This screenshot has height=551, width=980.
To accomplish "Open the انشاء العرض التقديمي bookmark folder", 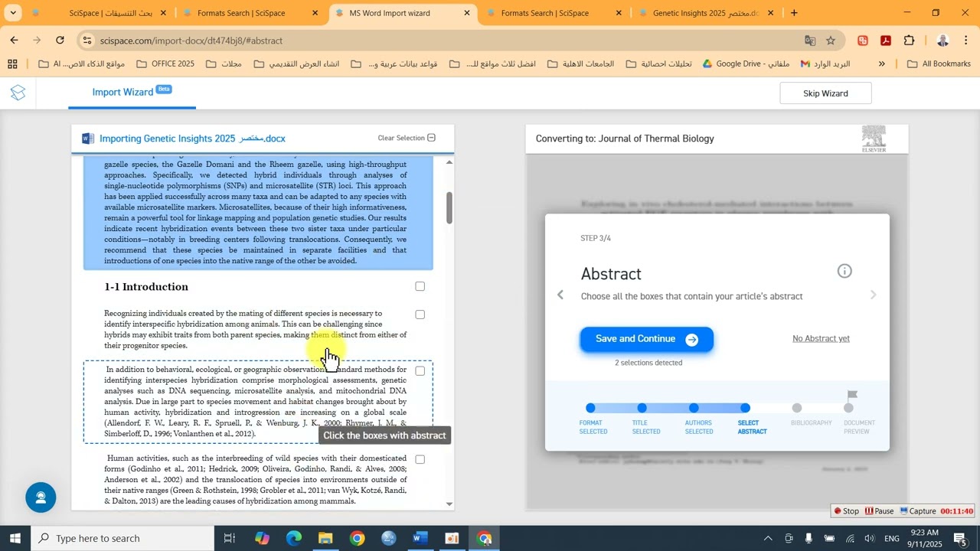I will point(296,64).
